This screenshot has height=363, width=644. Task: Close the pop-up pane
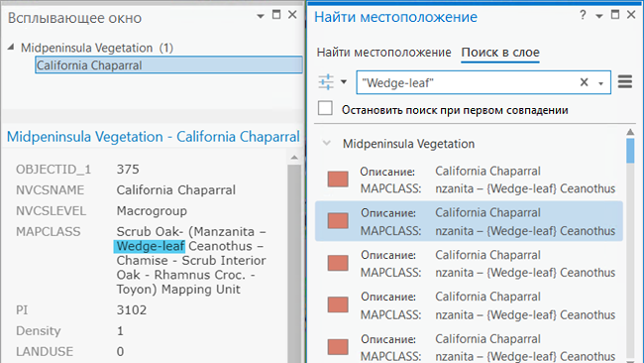(292, 15)
